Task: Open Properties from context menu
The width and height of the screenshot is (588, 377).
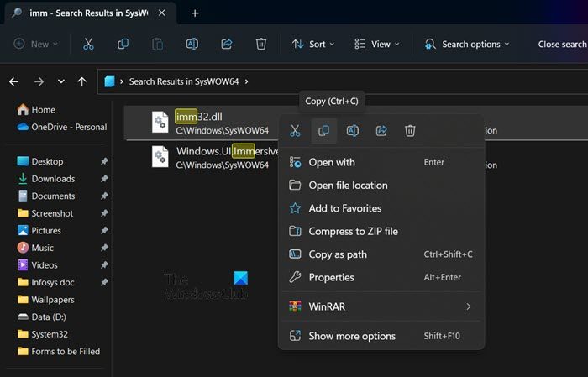Action: tap(381, 277)
